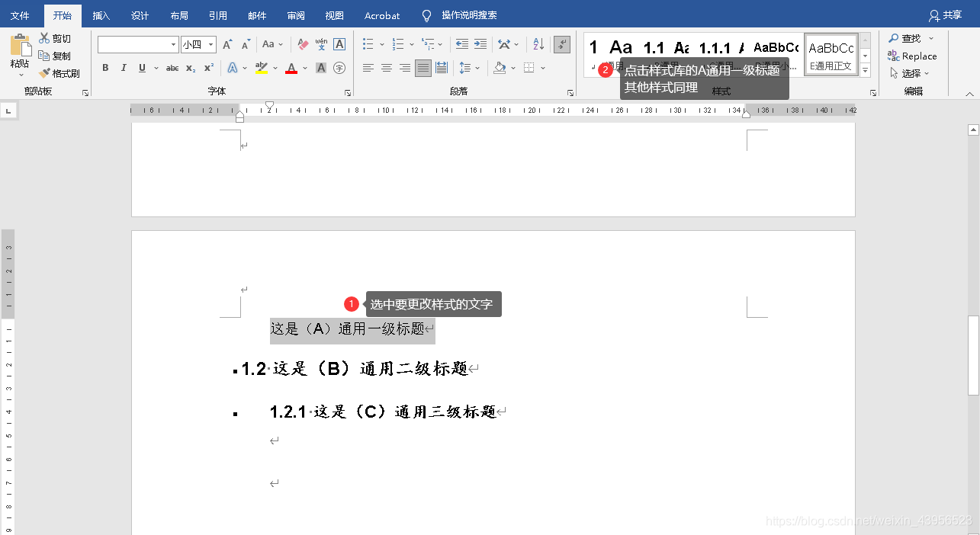The width and height of the screenshot is (980, 535).
Task: Open font name dropdown
Action: tap(174, 45)
